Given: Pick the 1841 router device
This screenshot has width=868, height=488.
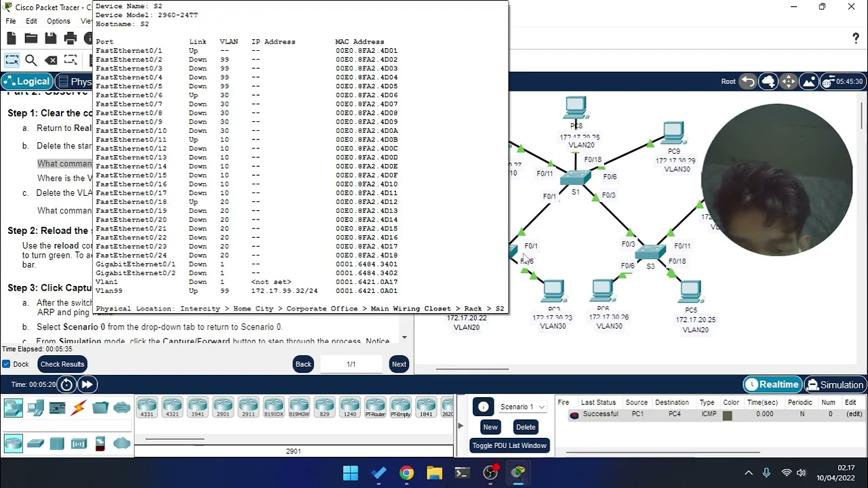Looking at the screenshot, I should (x=426, y=407).
